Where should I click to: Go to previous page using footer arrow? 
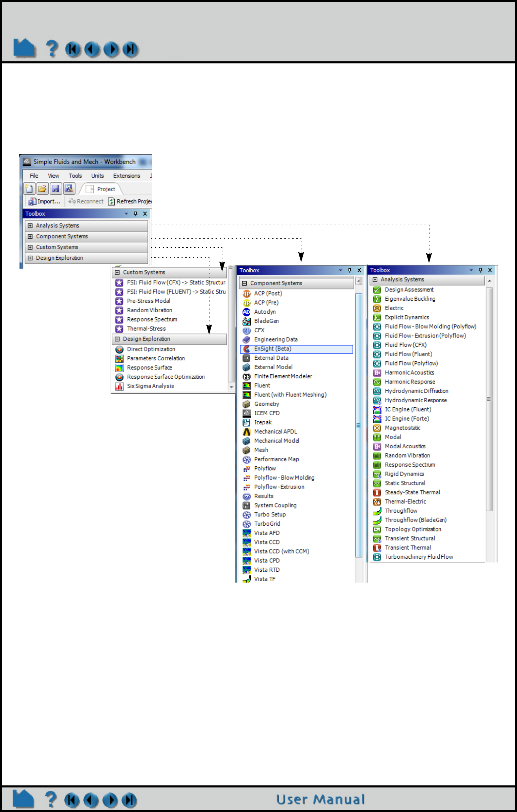91,800
